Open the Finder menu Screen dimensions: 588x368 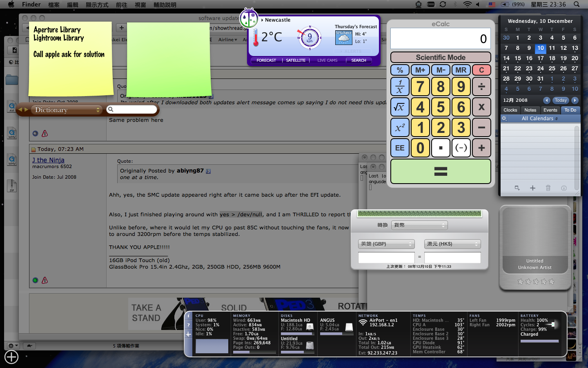31,4
